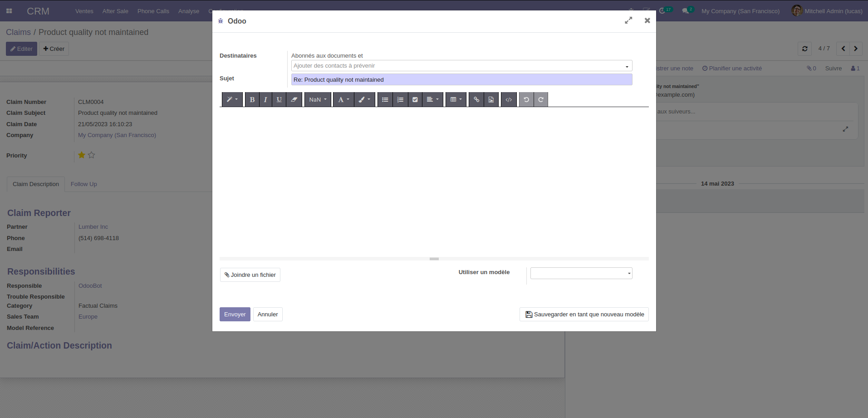Screen dimensions: 868x418
Task: Open the background color brush dropdown
Action: coord(364,99)
